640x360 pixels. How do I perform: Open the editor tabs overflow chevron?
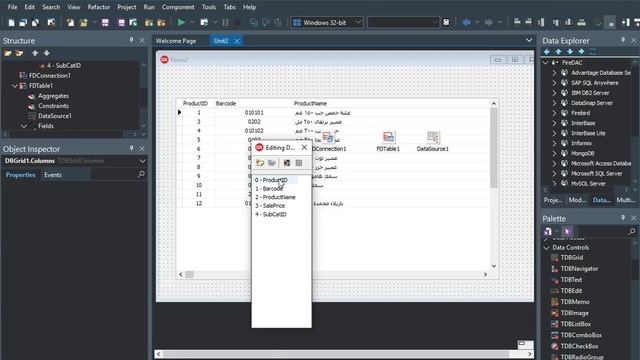(x=529, y=40)
